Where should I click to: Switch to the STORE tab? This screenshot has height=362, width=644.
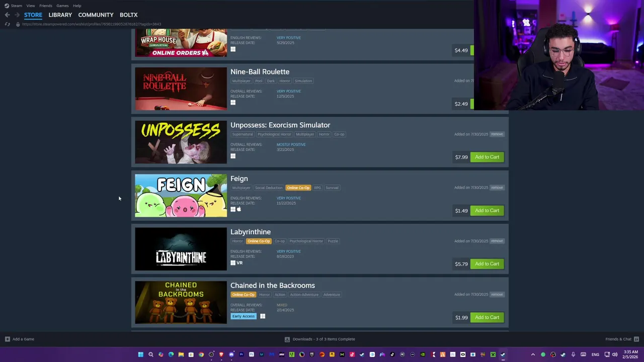click(x=33, y=15)
